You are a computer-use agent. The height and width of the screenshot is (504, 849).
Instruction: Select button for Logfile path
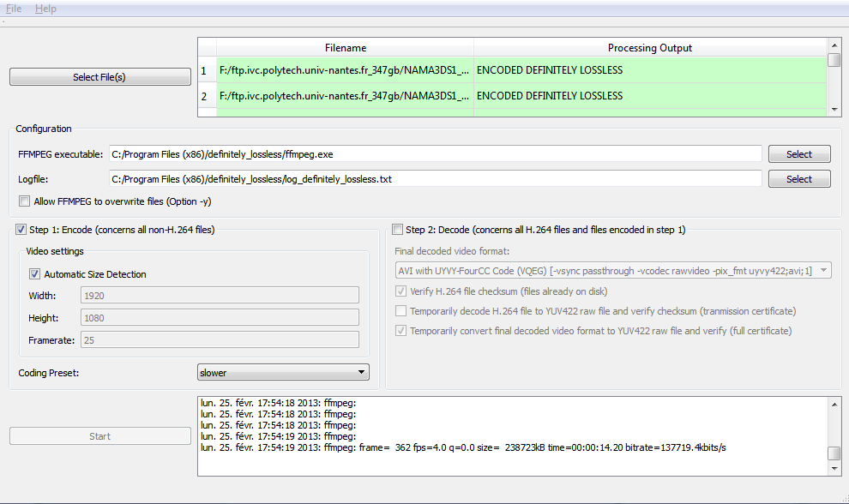(x=799, y=179)
